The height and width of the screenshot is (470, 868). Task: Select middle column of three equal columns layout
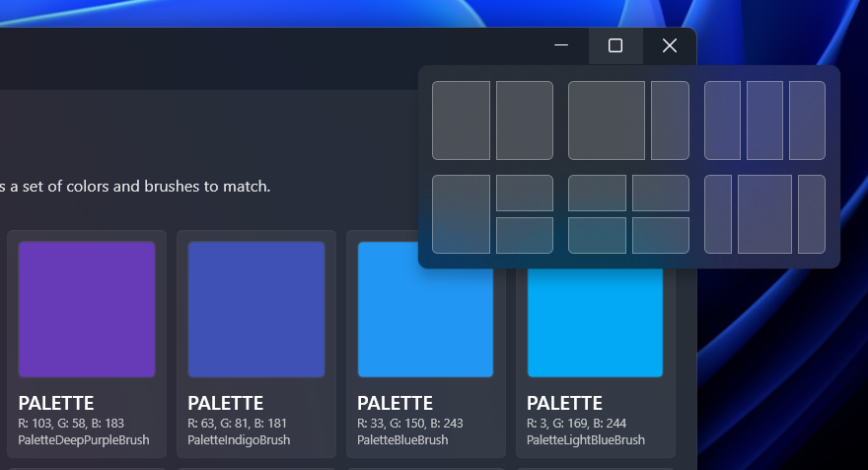[764, 120]
